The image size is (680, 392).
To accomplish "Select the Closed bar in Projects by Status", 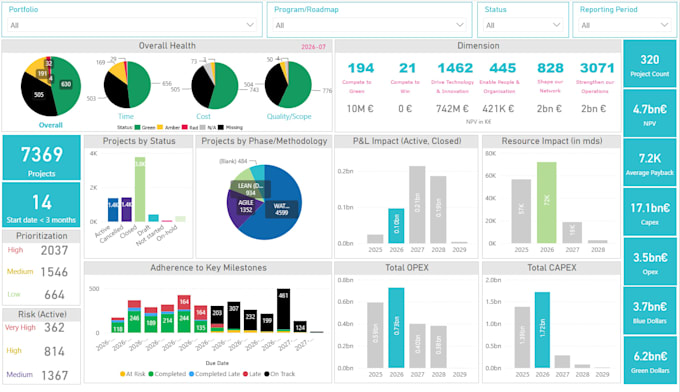I will pos(140,189).
